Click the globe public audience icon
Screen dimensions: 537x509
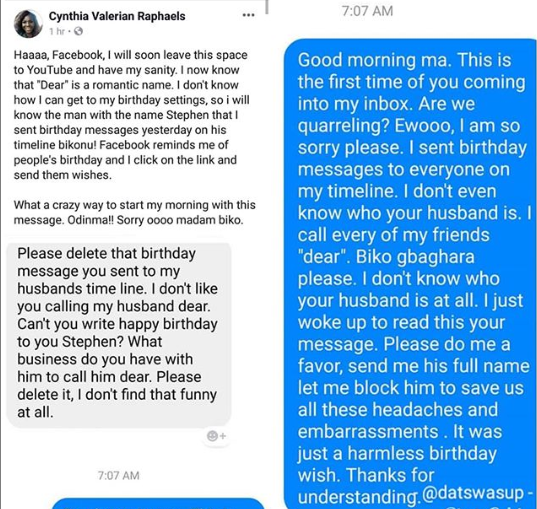(78, 31)
